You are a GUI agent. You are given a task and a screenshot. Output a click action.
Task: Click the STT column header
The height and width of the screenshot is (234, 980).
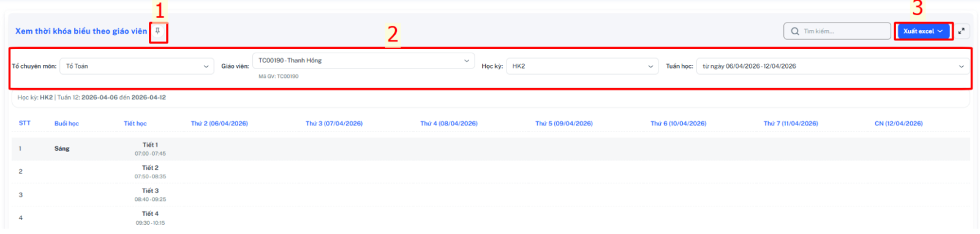[x=24, y=123]
